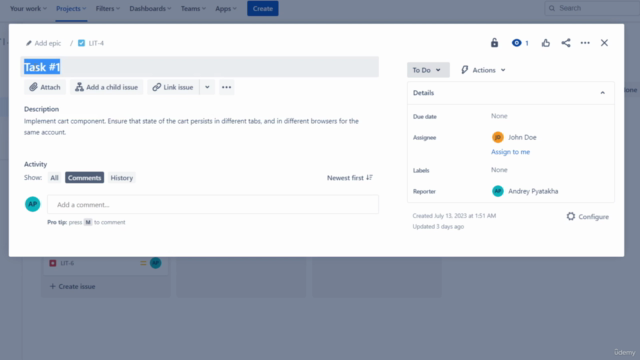Click Add a child issue
The image size is (640, 360).
click(107, 87)
